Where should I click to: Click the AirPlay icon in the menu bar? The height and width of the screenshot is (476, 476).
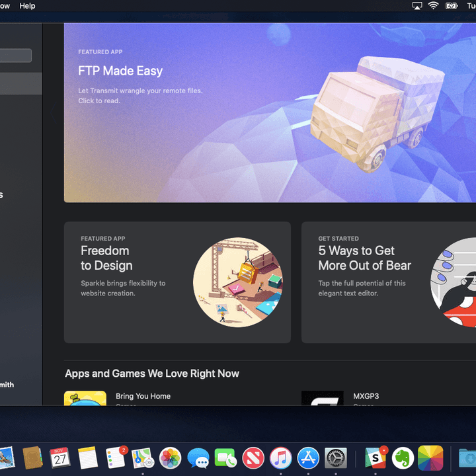click(x=417, y=6)
